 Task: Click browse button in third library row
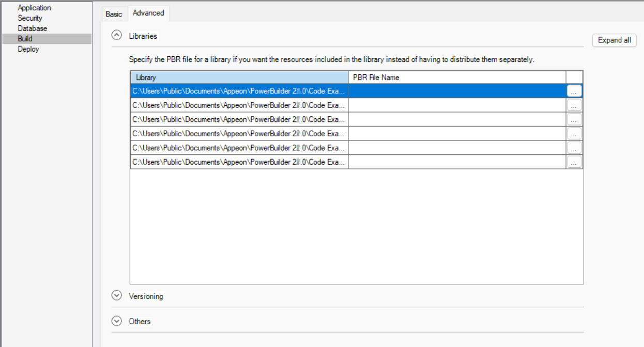(574, 119)
